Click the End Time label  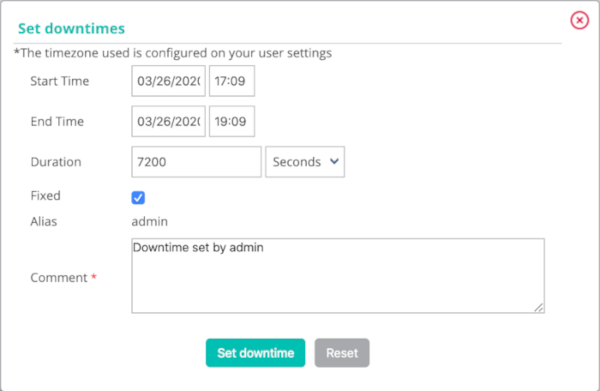coord(57,121)
